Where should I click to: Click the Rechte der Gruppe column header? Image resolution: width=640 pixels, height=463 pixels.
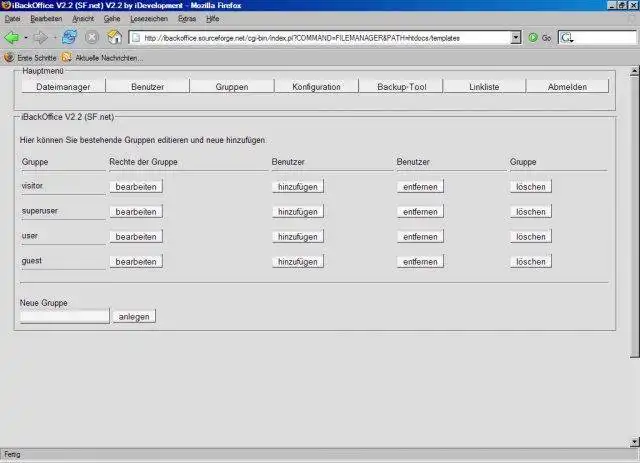pos(143,162)
